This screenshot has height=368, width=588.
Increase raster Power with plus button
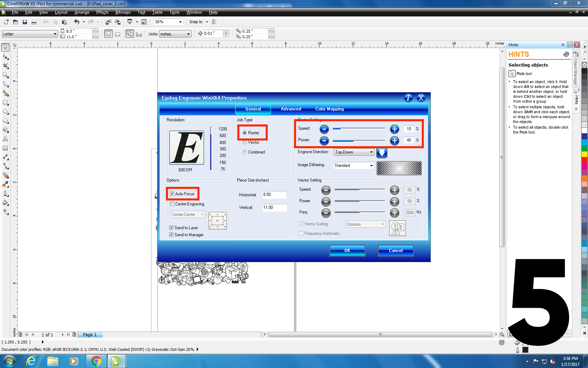394,141
